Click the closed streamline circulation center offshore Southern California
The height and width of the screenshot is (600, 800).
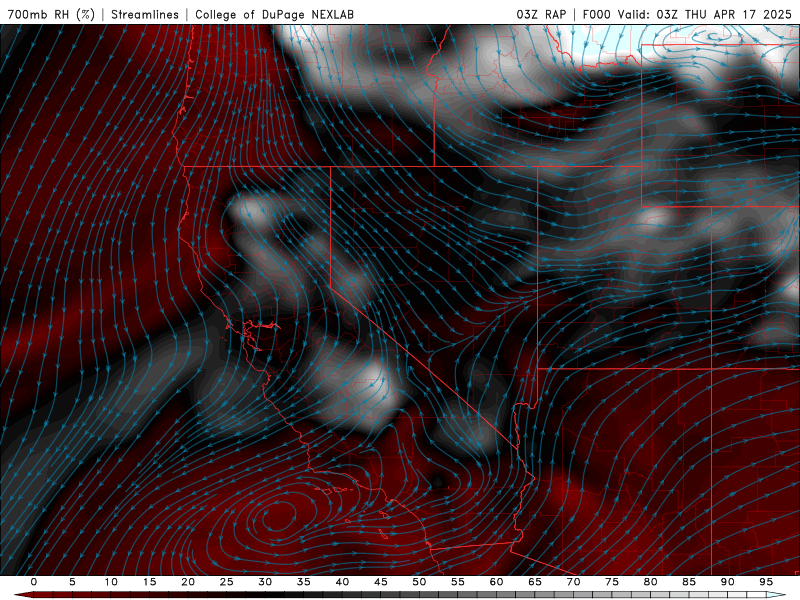click(278, 514)
